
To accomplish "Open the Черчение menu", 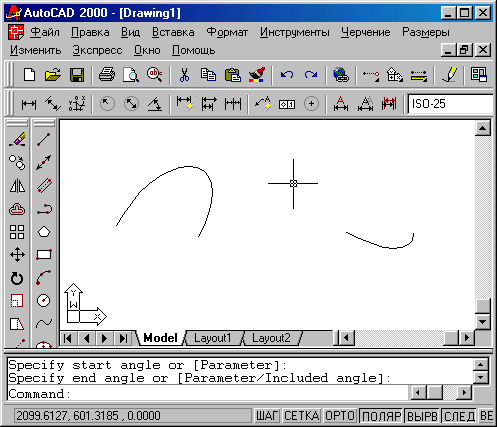I will click(x=366, y=32).
